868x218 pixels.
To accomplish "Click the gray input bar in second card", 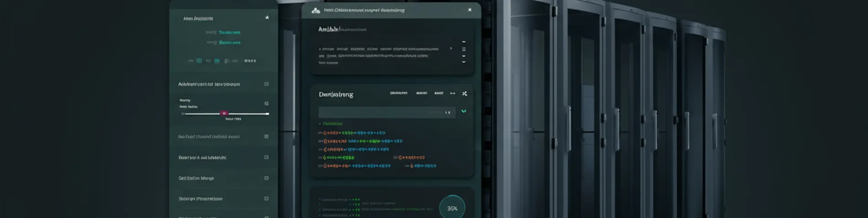I will click(x=387, y=112).
